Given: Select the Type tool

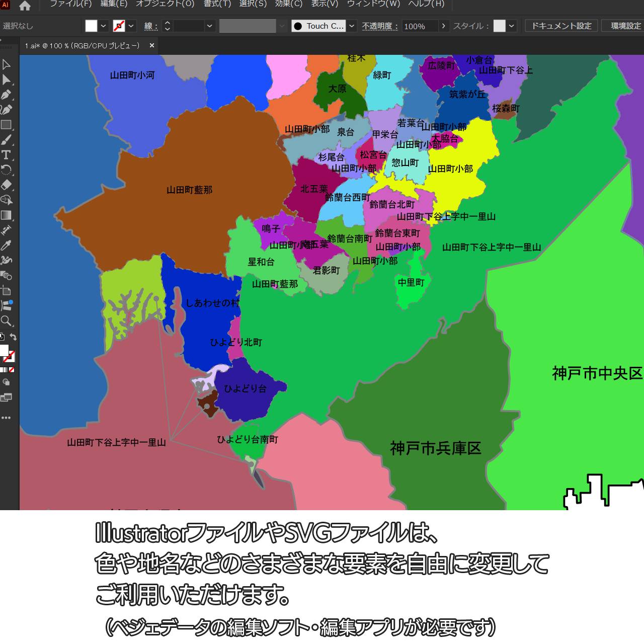Looking at the screenshot, I should point(7,155).
